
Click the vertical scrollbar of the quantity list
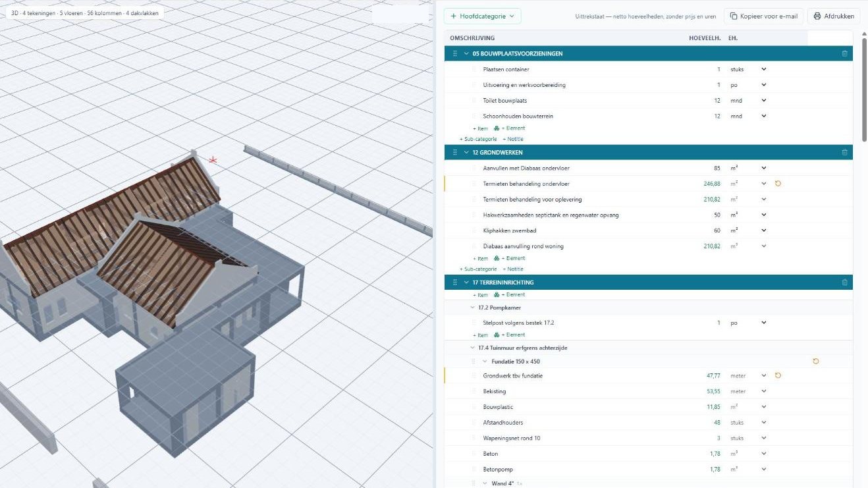(864, 89)
